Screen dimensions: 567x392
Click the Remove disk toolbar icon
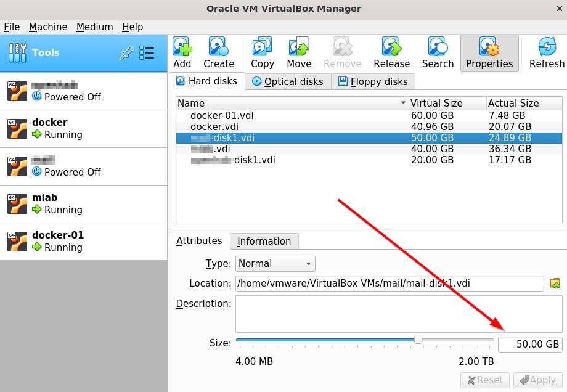click(x=342, y=46)
